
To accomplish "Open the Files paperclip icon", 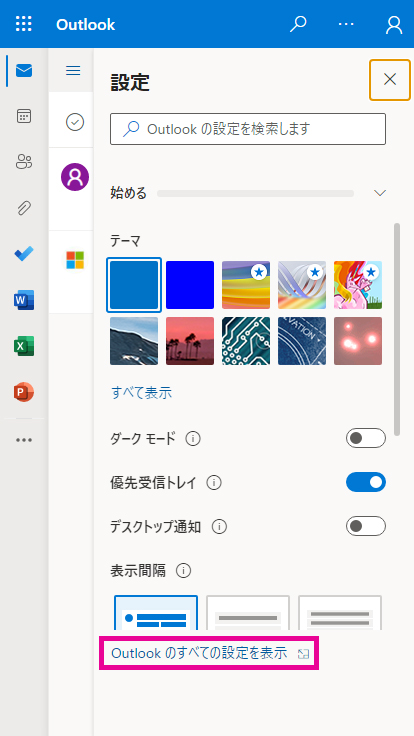I will [23, 207].
